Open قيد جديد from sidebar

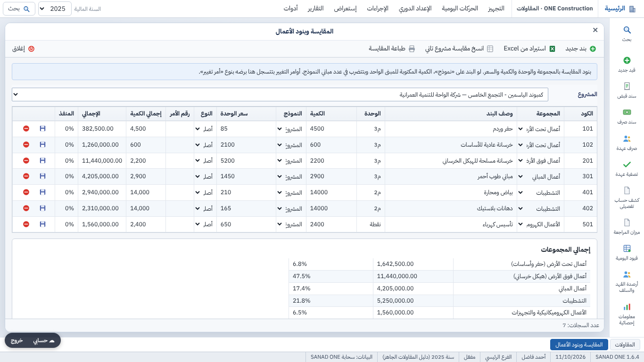(627, 65)
